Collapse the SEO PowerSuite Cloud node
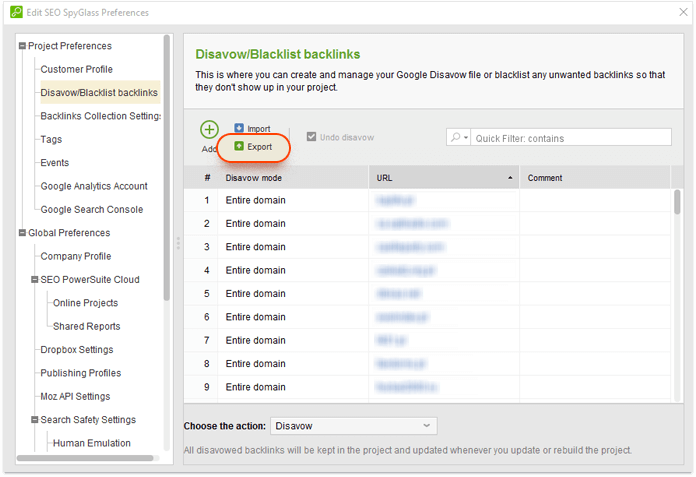Viewport: 696px width, 477px height. [x=35, y=280]
